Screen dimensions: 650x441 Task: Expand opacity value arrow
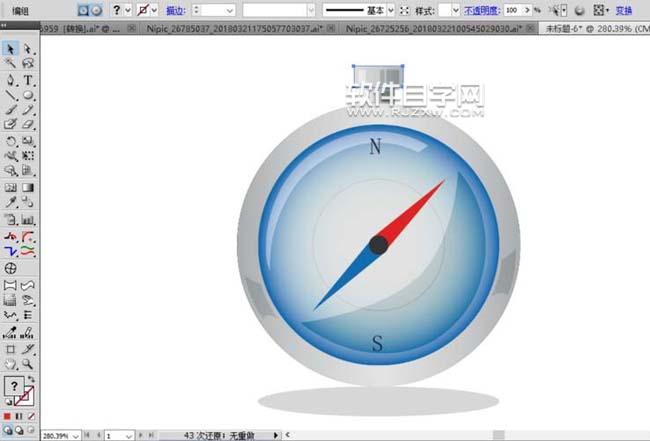click(527, 10)
